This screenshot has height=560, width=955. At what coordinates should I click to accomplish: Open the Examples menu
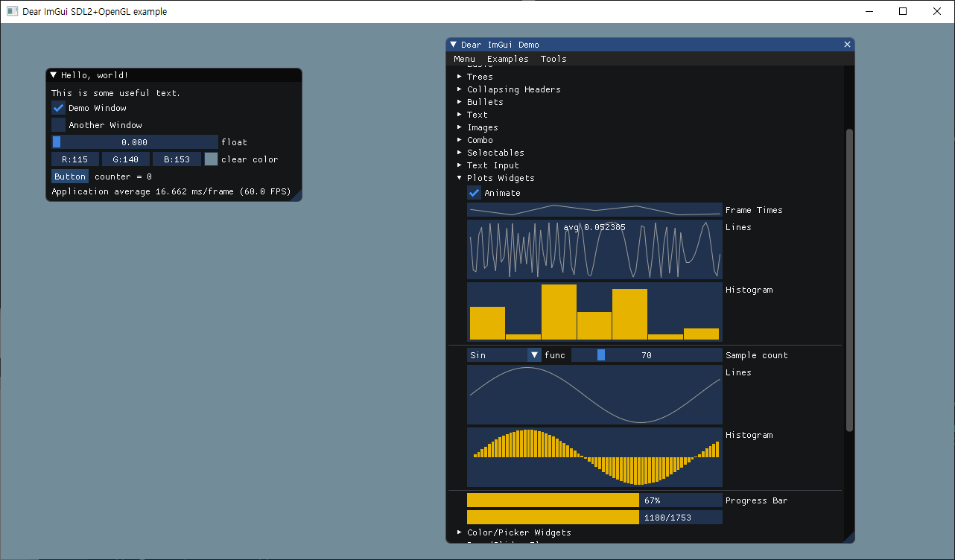[508, 59]
